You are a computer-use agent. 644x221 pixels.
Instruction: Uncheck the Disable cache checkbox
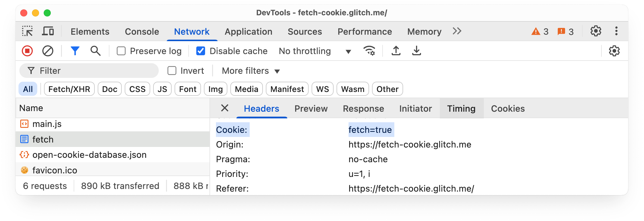[201, 51]
